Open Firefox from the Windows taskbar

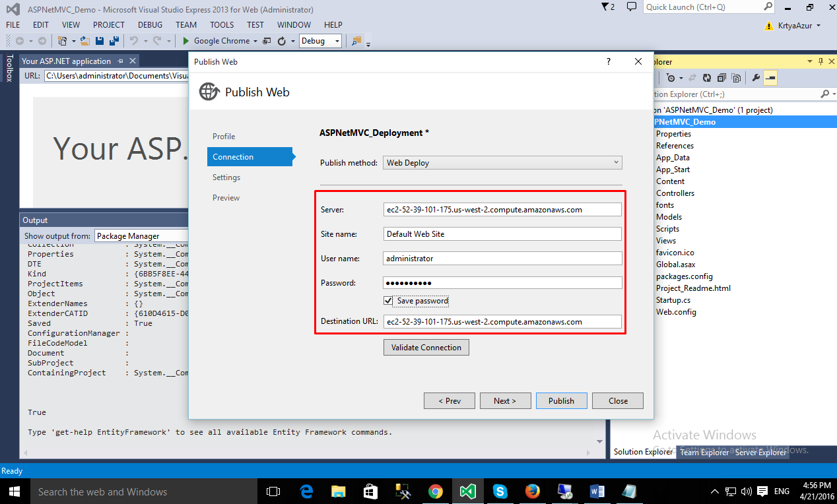tap(532, 491)
